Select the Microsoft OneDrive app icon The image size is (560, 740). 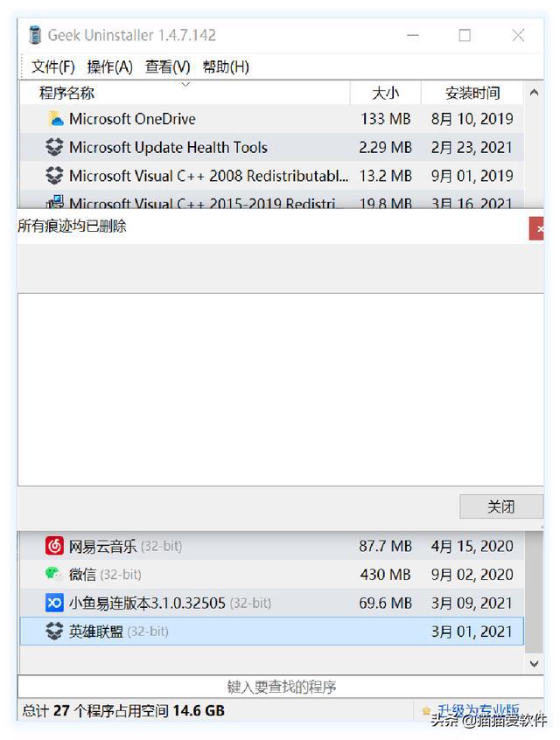[55, 118]
